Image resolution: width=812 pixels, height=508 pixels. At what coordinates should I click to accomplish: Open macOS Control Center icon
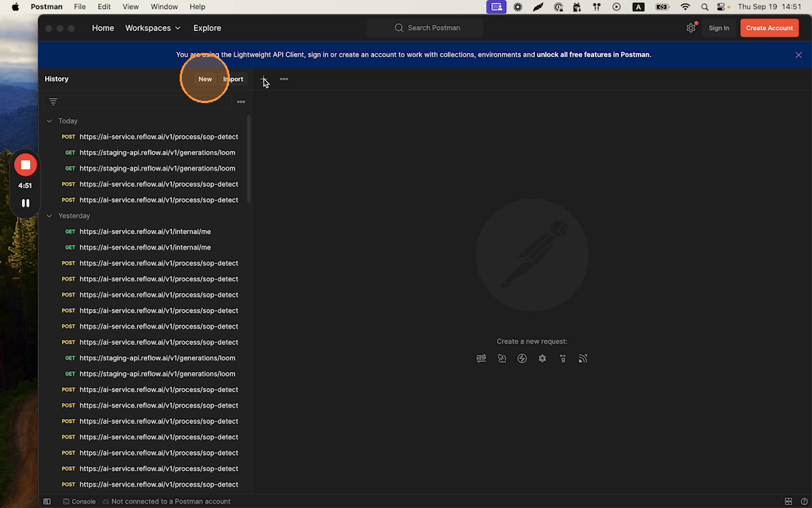point(721,7)
